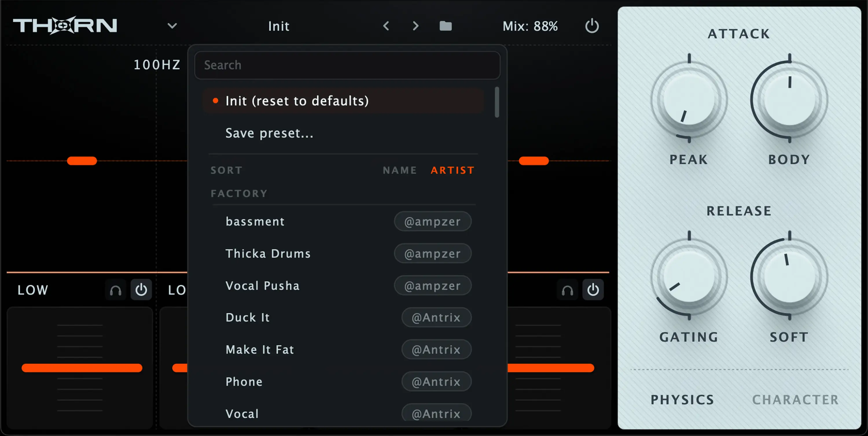Go to the next preset arrow
The image size is (868, 436).
[415, 26]
